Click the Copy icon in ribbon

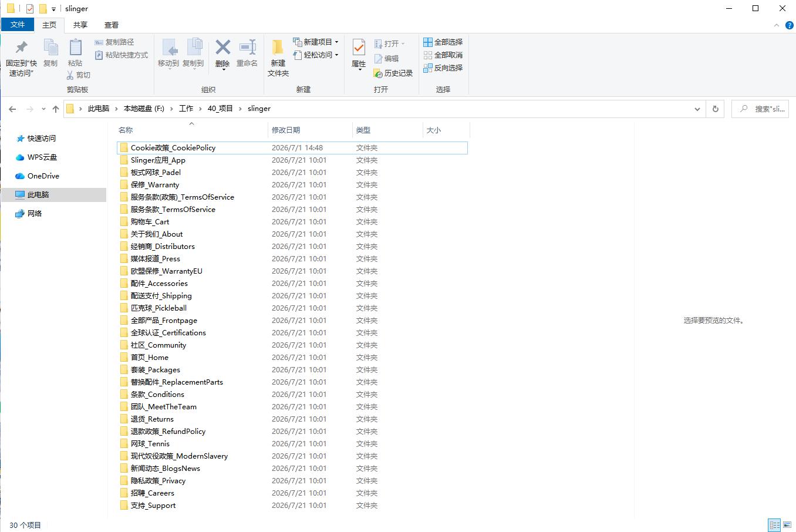point(50,48)
